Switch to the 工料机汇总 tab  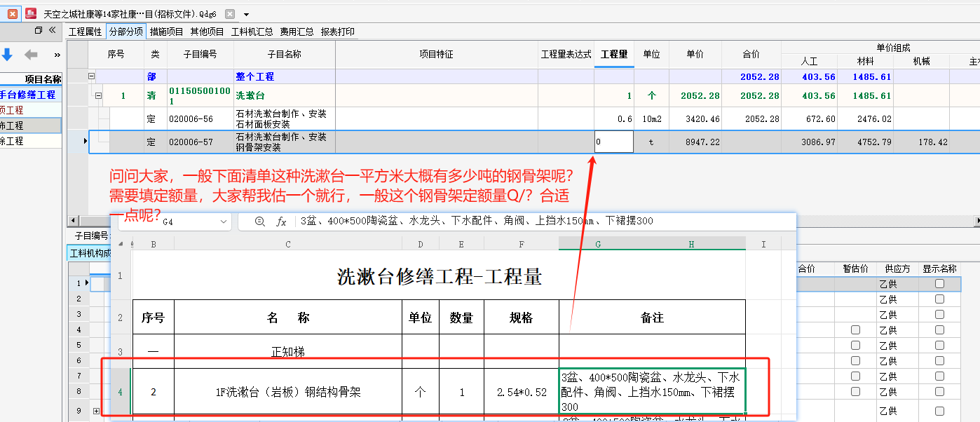pos(252,32)
